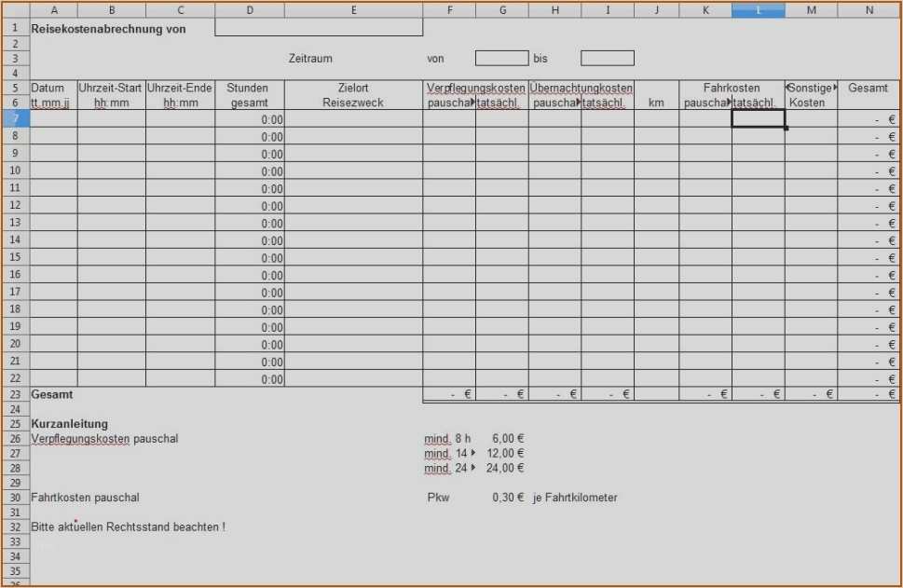Select column header A
This screenshot has height=588, width=903.
[54, 9]
